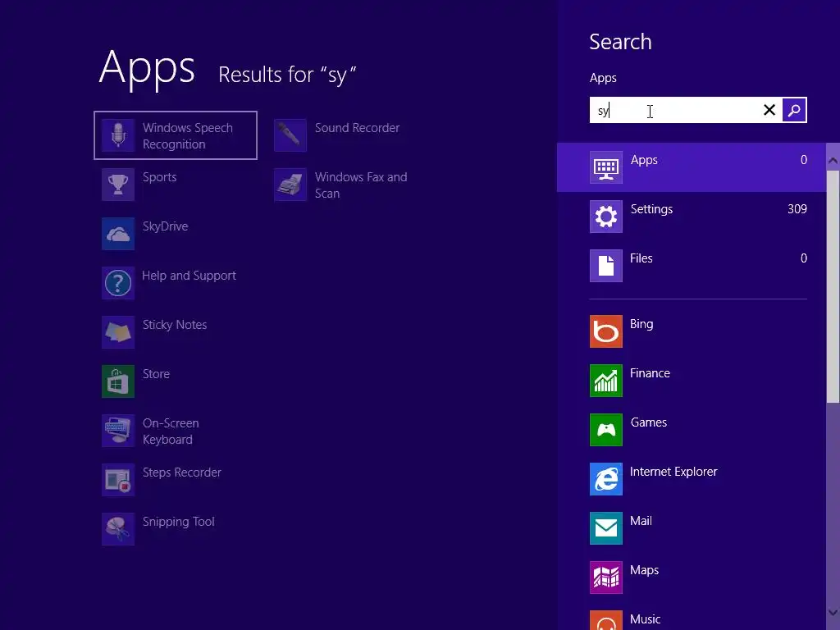Click the Apps keyboard-monitor icon
The image size is (840, 630).
606,167
